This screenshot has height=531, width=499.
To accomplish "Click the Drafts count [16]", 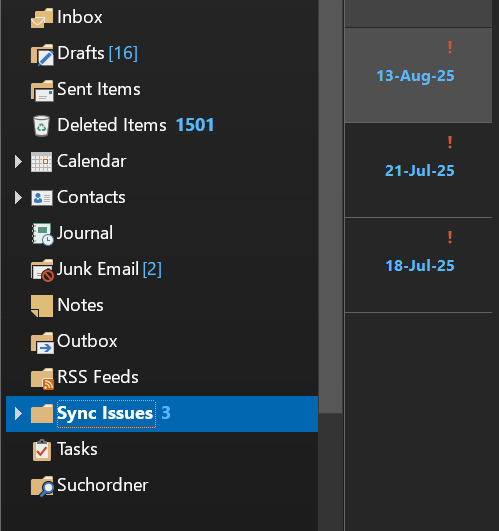I will pyautogui.click(x=123, y=53).
